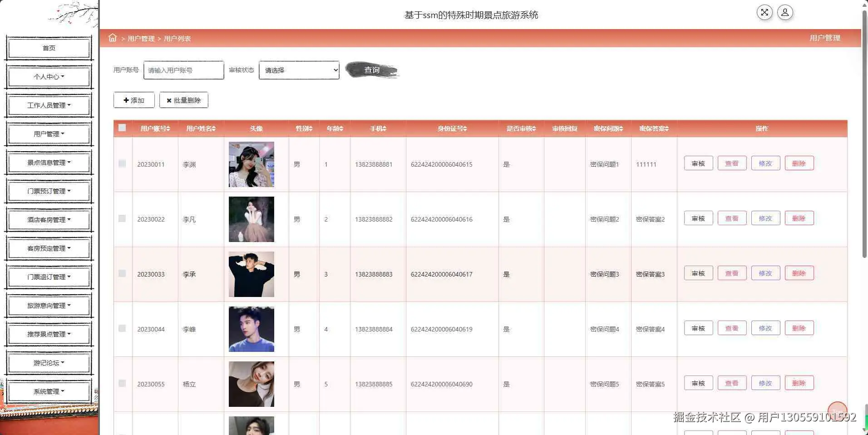The image size is (868, 435).
Task: Sort by the 年龄 column header
Action: (x=335, y=129)
